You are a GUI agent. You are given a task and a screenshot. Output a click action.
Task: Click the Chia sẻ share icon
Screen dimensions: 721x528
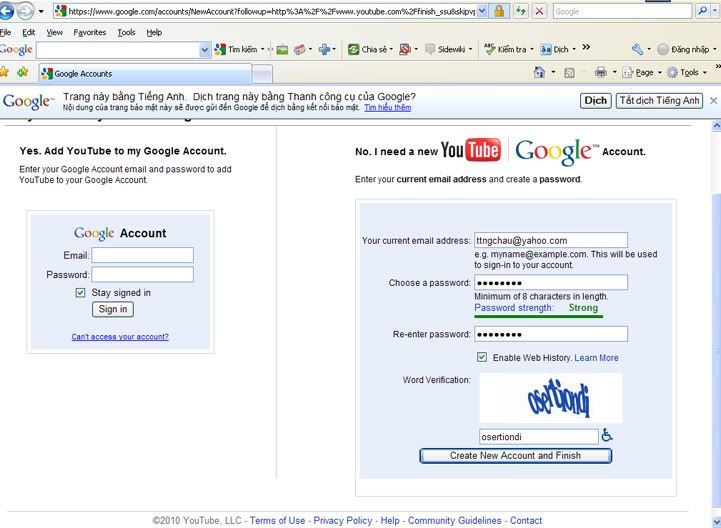point(353,49)
